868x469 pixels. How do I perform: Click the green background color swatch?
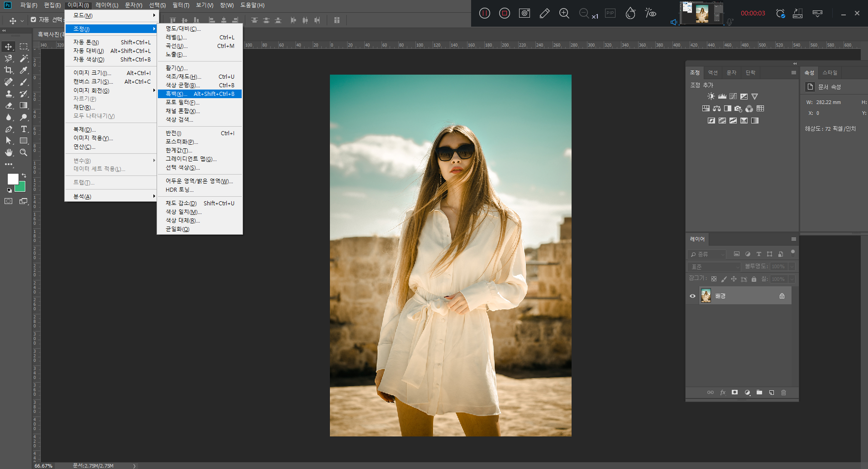[21, 188]
